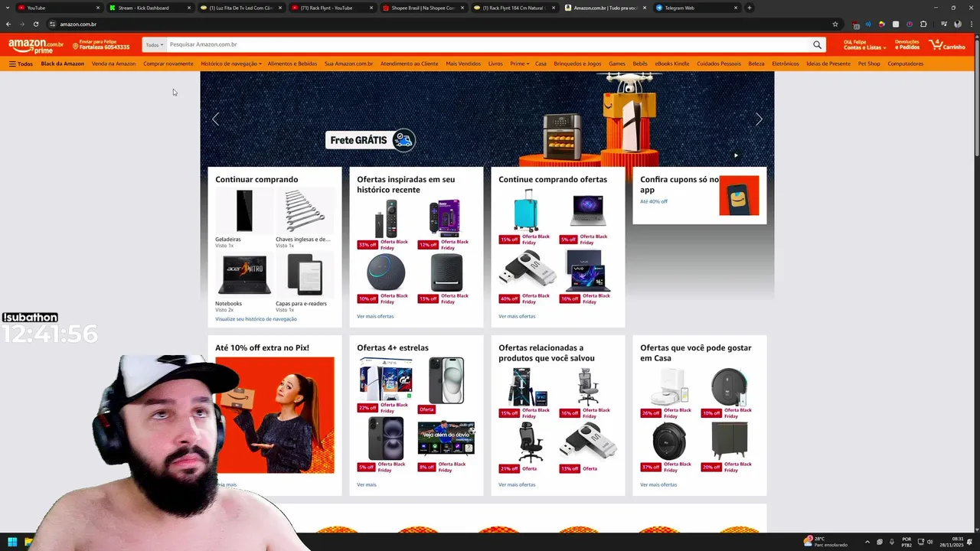Viewport: 980px width, 551px height.
Task: Open the PlayStation 5 22% off offer
Action: coord(386,380)
